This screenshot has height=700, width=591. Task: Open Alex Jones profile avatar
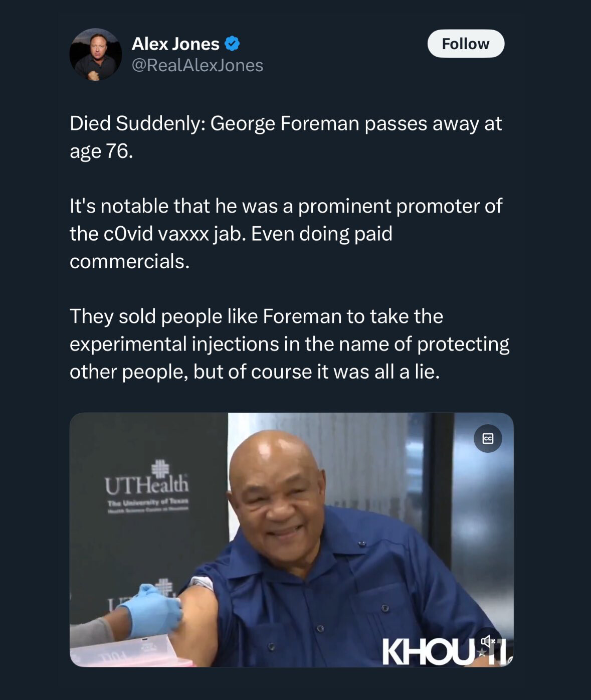coord(95,55)
